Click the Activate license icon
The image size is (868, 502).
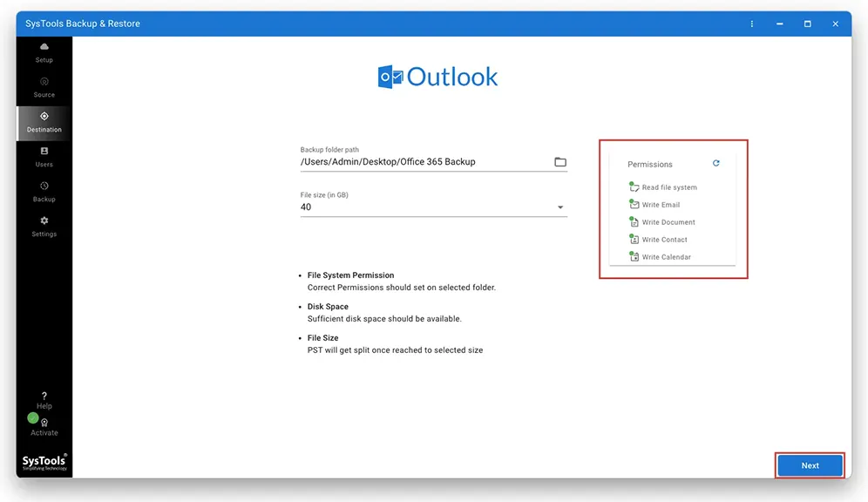44,423
